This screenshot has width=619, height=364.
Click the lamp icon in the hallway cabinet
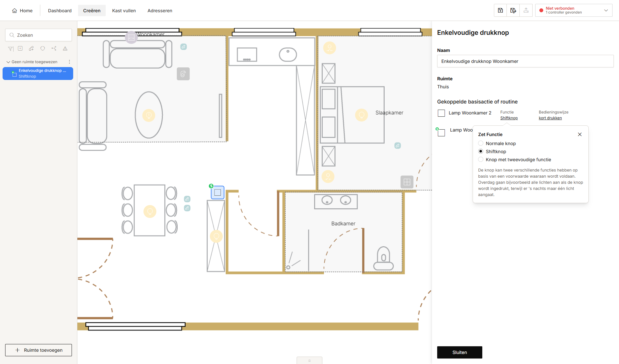[x=216, y=236]
